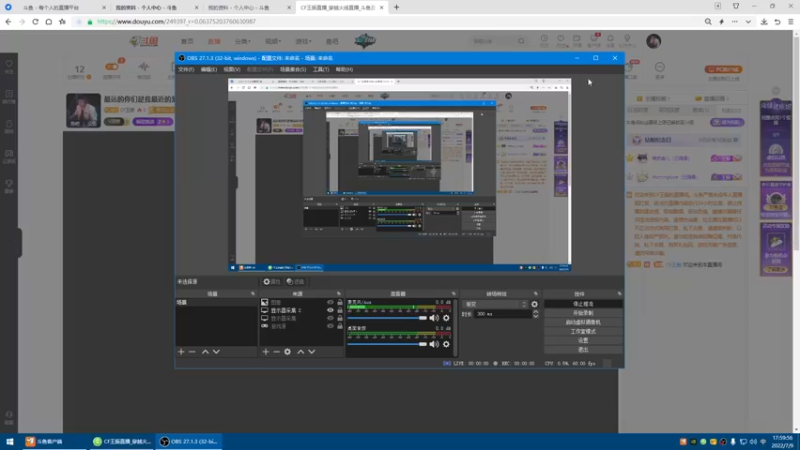This screenshot has width=800, height=450.
Task: Open the View menu in OBS
Action: 232,69
